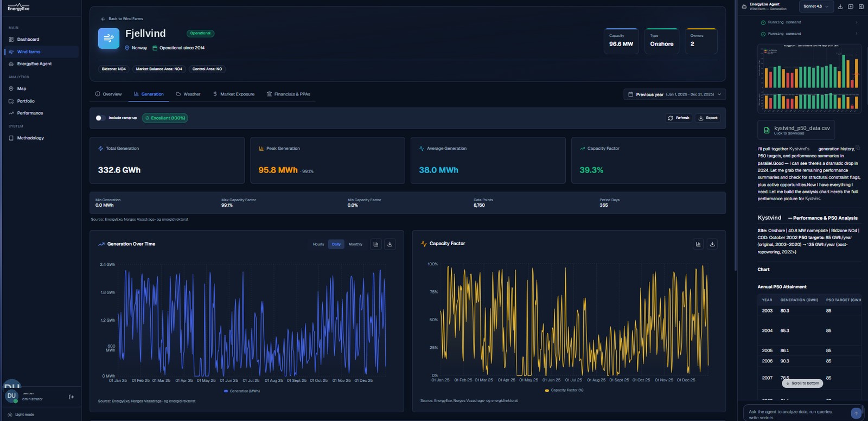
Task: Expand the second Running command row
Action: 808,34
